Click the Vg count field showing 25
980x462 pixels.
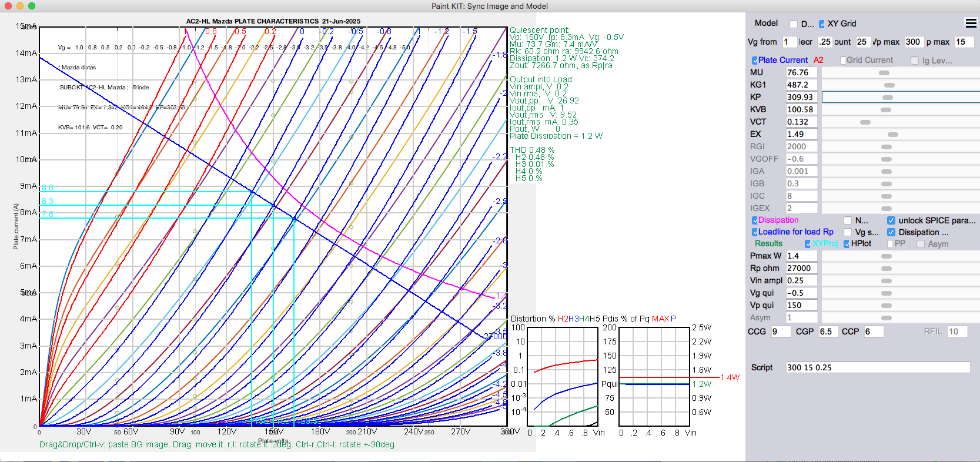coord(862,42)
